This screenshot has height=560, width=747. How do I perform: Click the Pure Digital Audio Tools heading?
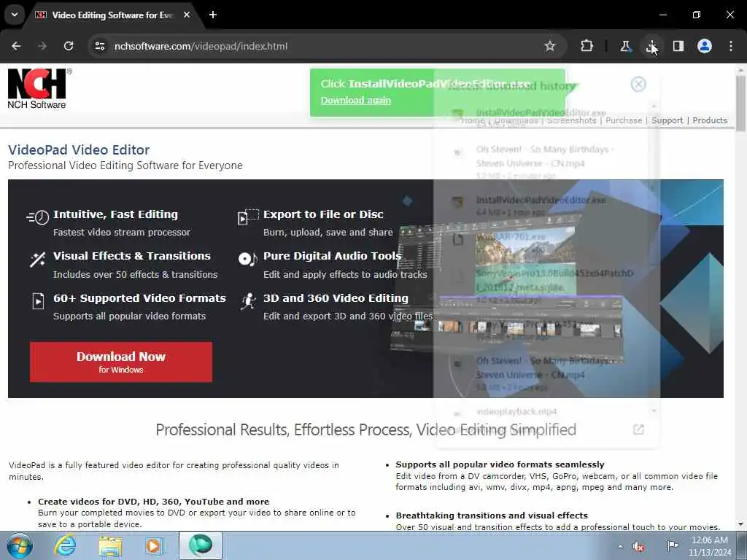333,256
